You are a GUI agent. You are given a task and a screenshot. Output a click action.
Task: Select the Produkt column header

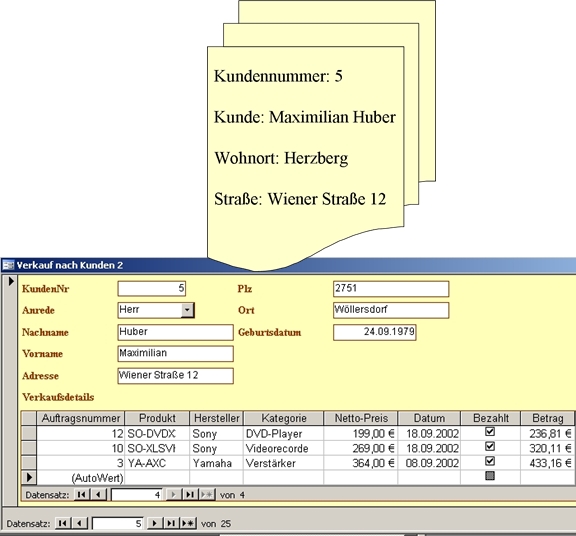157,418
